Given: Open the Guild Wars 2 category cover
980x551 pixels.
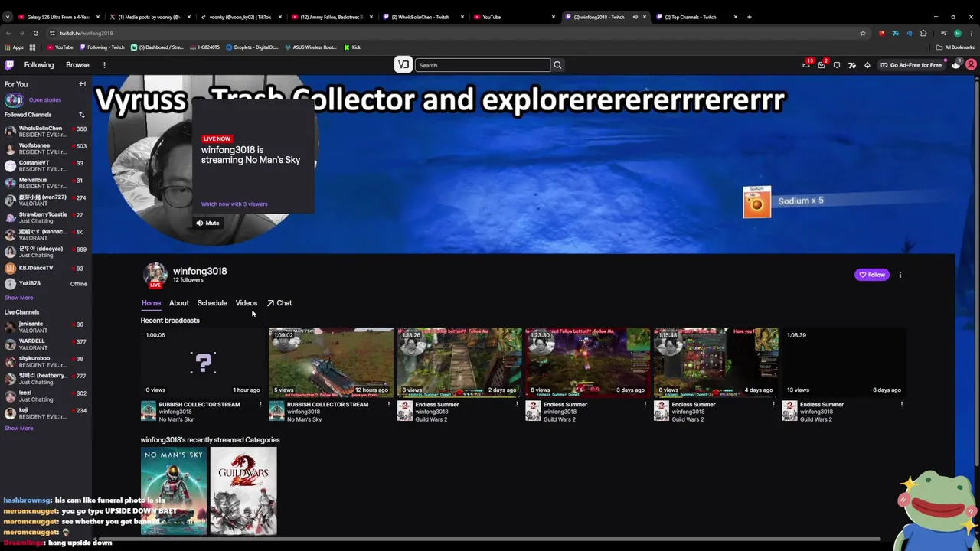Looking at the screenshot, I should (243, 491).
